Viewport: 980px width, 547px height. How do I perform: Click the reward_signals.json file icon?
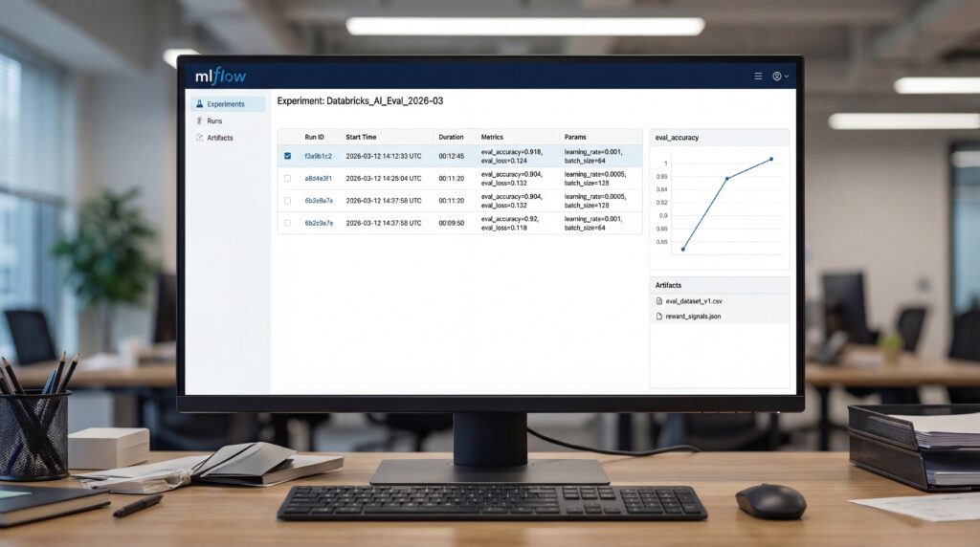click(x=658, y=316)
